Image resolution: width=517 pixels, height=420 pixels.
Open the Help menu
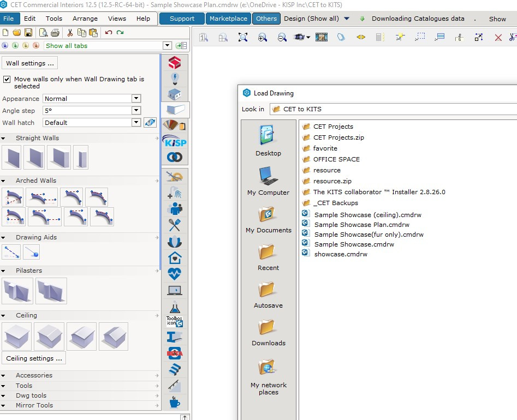[144, 19]
